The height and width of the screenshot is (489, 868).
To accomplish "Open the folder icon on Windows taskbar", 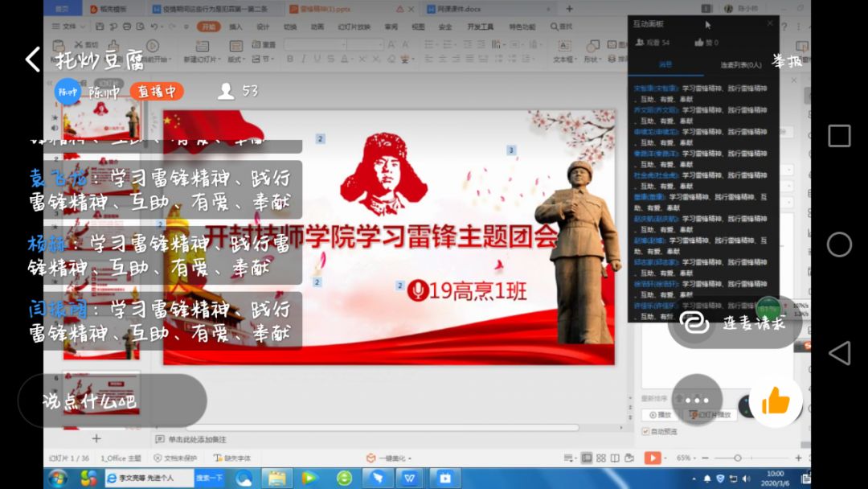I will click(x=276, y=478).
